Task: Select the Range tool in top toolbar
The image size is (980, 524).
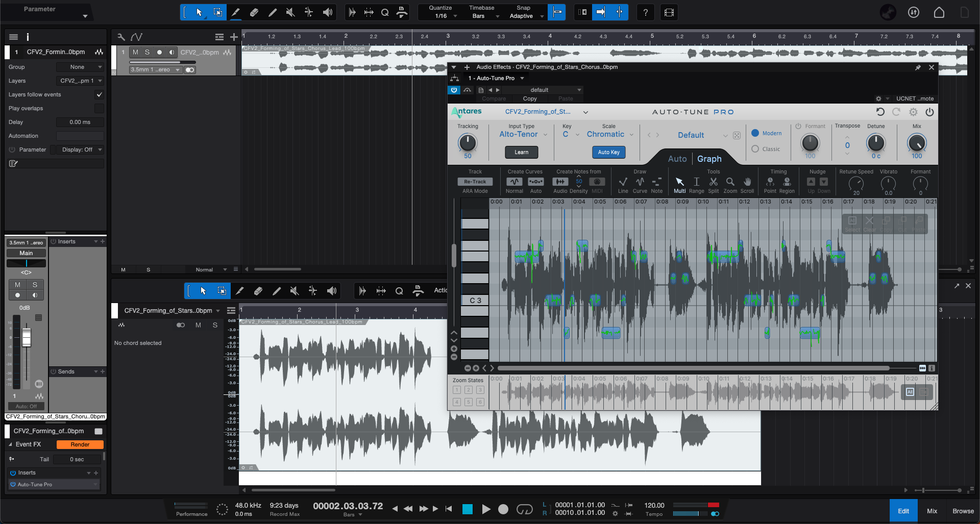Action: tap(217, 12)
